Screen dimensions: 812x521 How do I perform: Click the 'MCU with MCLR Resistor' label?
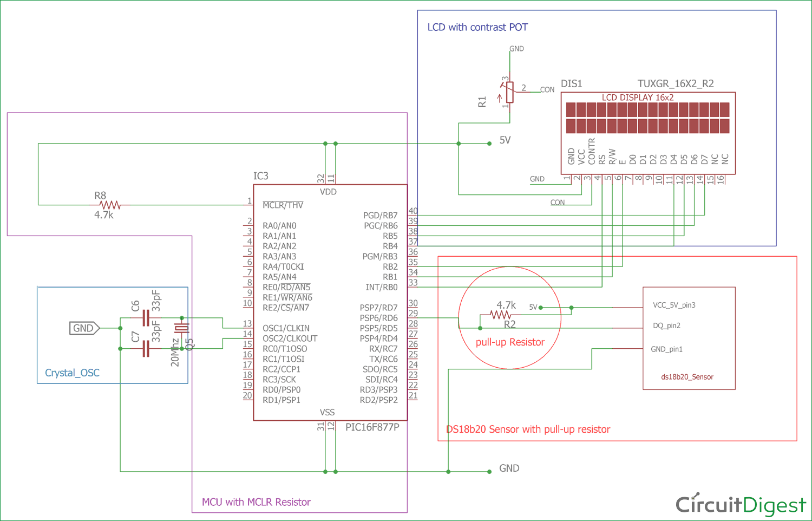[x=256, y=502]
